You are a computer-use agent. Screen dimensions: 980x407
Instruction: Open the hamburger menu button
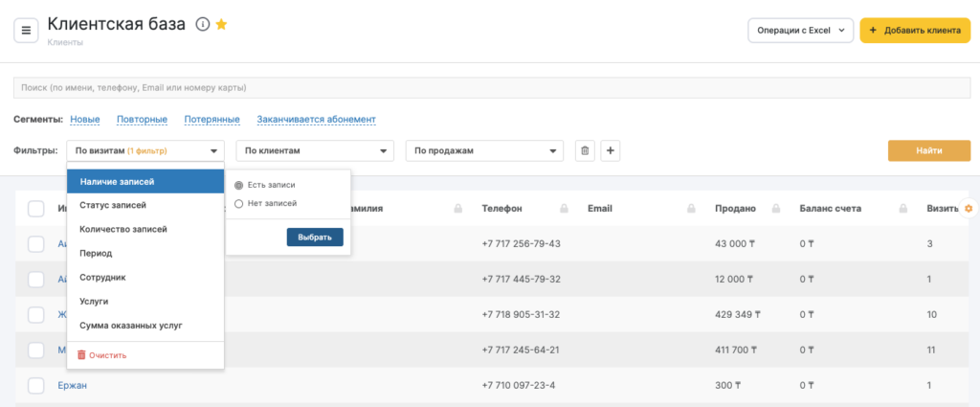pos(26,30)
